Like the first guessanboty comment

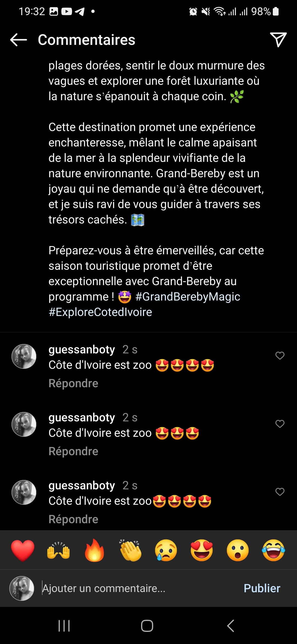point(280,356)
